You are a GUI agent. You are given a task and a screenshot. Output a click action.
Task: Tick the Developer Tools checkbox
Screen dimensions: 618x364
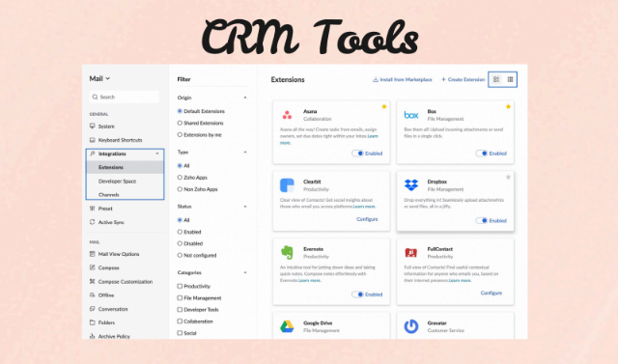point(180,310)
